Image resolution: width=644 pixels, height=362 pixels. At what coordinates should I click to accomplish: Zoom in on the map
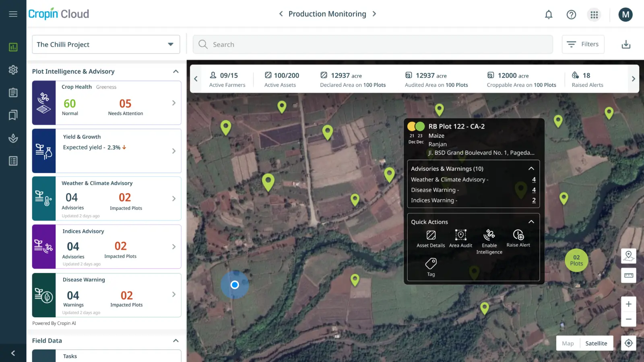click(x=629, y=304)
